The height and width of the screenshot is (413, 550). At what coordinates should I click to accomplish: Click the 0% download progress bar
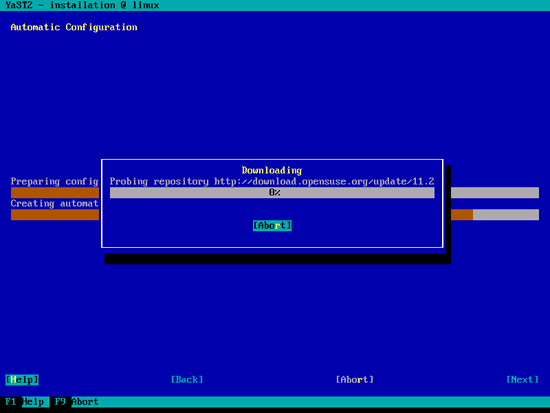click(x=272, y=193)
